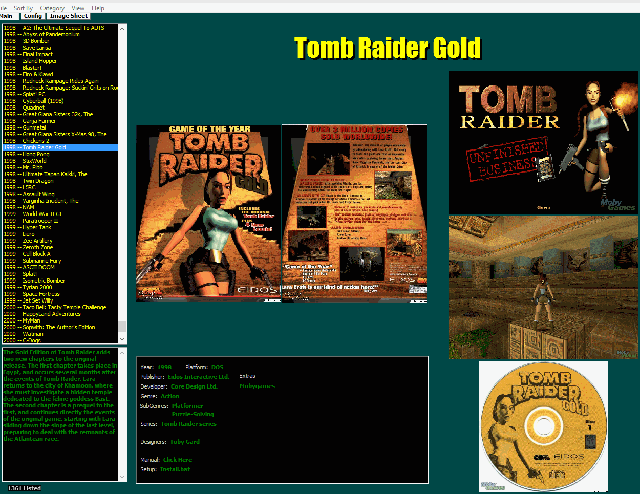Run the Install.bat setup link
The width and height of the screenshot is (640, 494).
pos(175,469)
